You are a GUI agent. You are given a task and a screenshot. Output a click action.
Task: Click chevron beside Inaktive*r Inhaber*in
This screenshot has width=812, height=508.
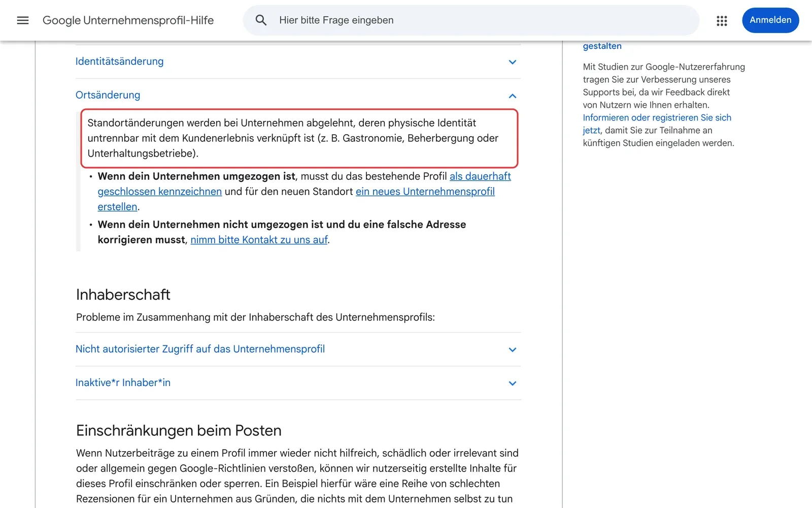[x=513, y=383]
